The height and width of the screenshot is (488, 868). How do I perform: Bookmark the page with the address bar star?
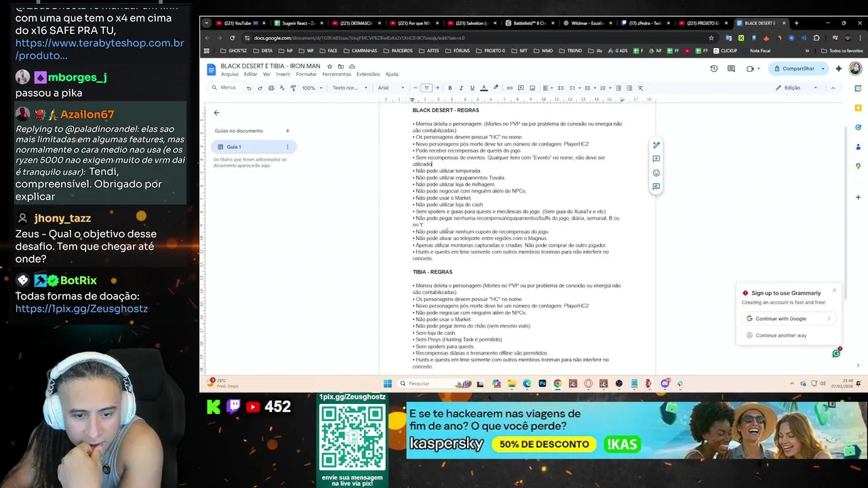tap(711, 38)
